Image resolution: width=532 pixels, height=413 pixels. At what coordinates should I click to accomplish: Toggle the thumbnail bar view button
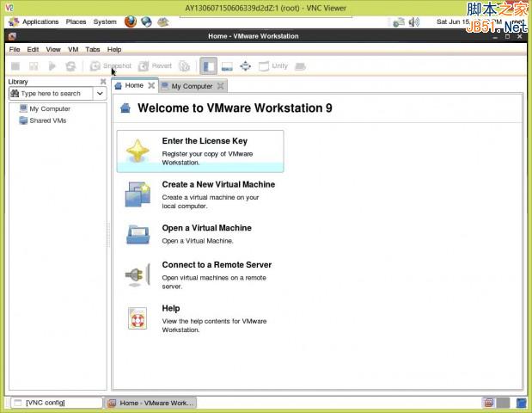pyautogui.click(x=227, y=66)
